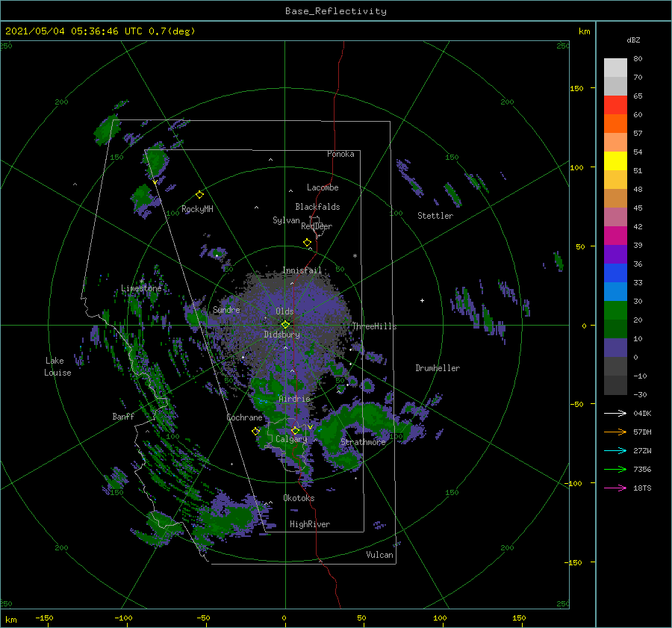Image resolution: width=672 pixels, height=628 pixels.
Task: Click the Ponoka city label
Action: (340, 154)
